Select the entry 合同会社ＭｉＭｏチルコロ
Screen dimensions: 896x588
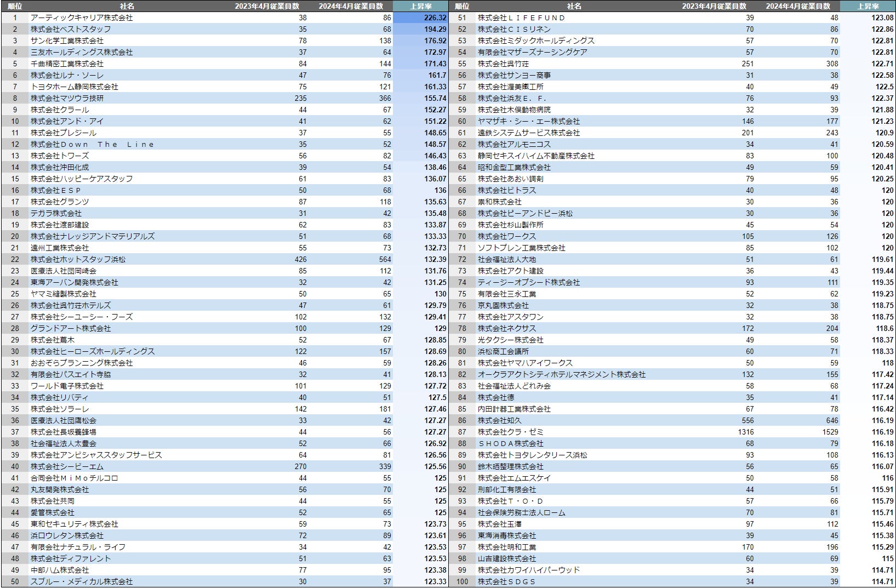click(x=75, y=478)
